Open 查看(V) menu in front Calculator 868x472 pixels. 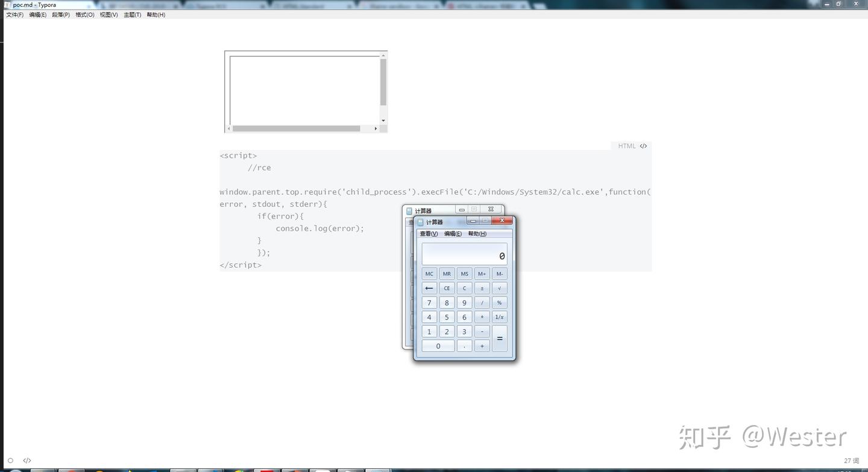(x=429, y=234)
